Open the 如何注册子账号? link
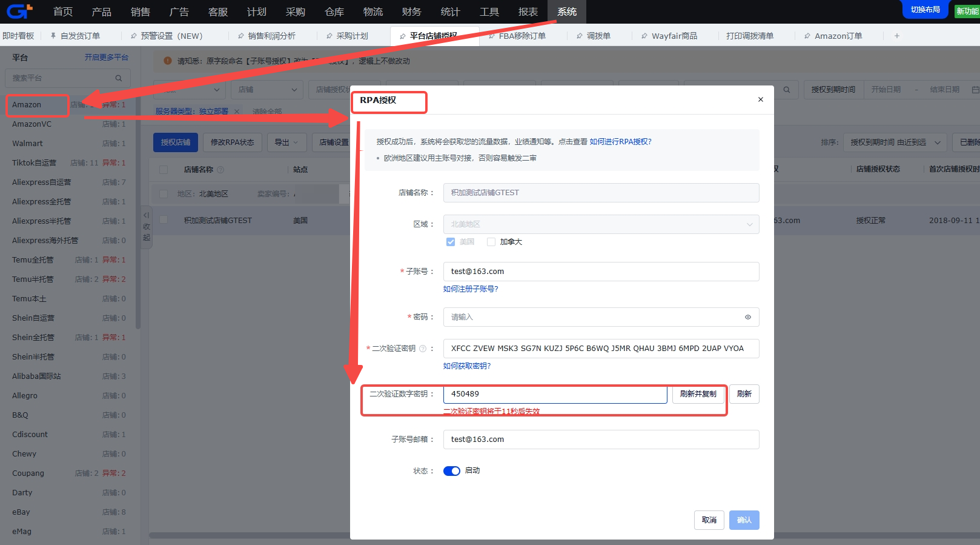 471,289
